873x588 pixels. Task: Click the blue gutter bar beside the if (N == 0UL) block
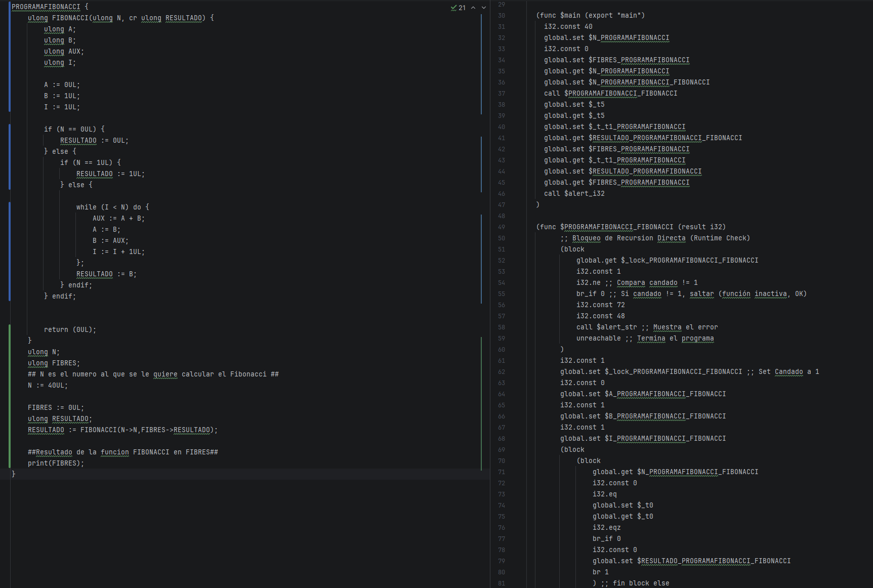(9, 152)
